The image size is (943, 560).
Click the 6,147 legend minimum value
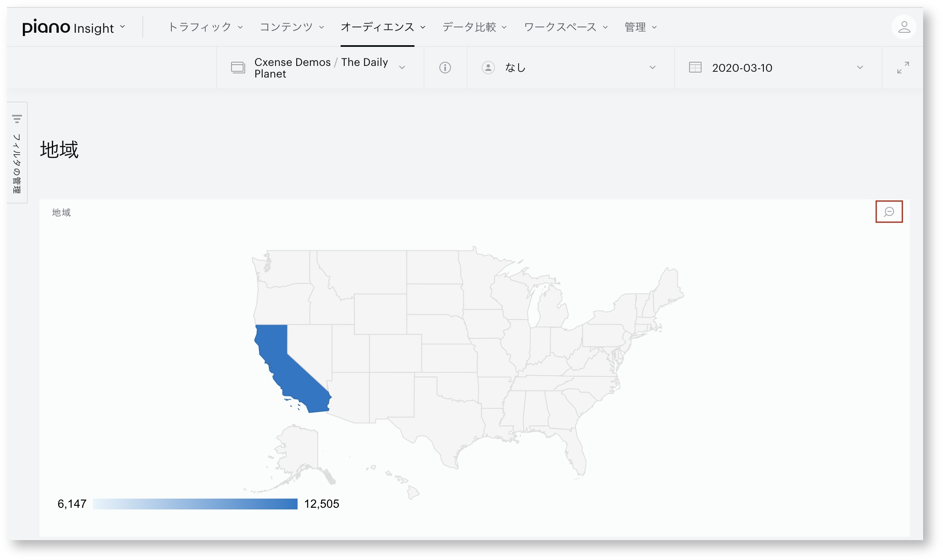[x=72, y=504]
